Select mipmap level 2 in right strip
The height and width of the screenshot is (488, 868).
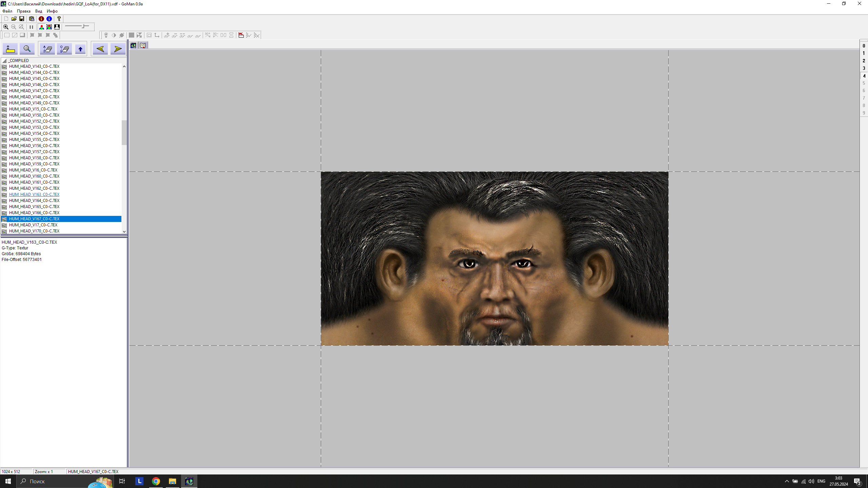coord(864,61)
